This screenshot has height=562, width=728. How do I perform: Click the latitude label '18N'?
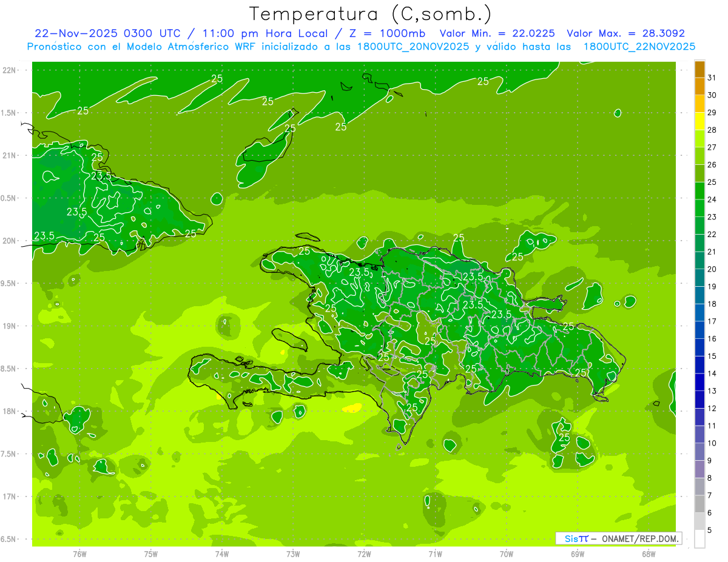point(8,411)
